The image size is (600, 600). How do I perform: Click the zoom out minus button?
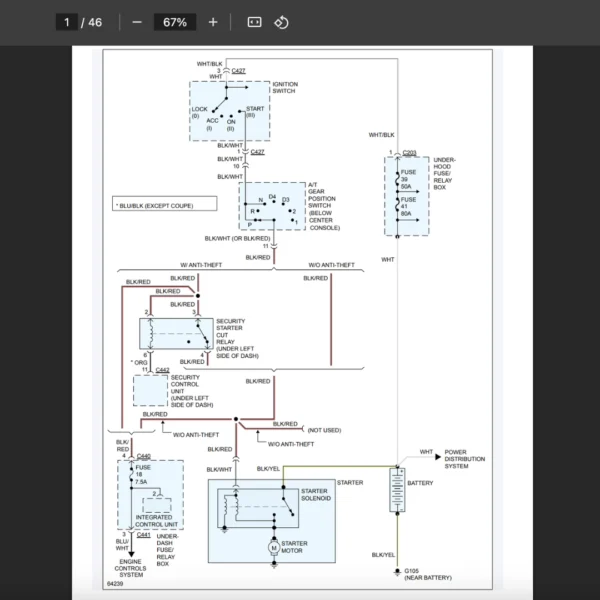pos(137,22)
